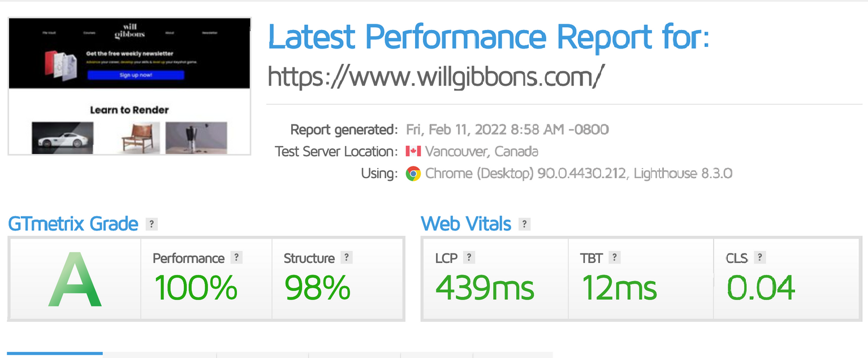The image size is (868, 358).
Task: Open the willgibbons.com page screenshot thumbnail
Action: tap(129, 86)
